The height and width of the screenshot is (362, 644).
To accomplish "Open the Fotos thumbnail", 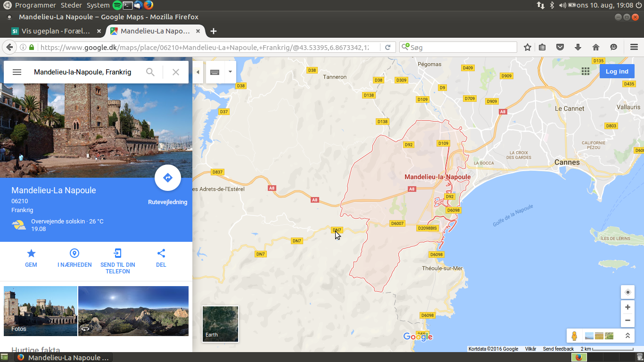I will click(41, 311).
